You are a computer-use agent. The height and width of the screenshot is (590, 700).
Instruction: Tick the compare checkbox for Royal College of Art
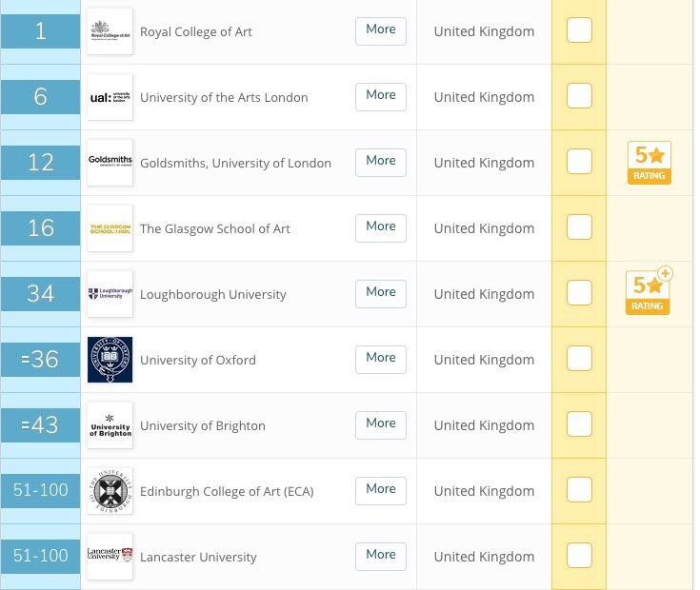(579, 30)
